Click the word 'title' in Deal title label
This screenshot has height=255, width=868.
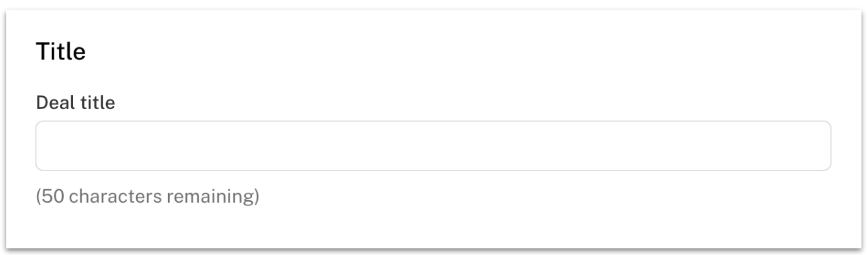coord(94,103)
